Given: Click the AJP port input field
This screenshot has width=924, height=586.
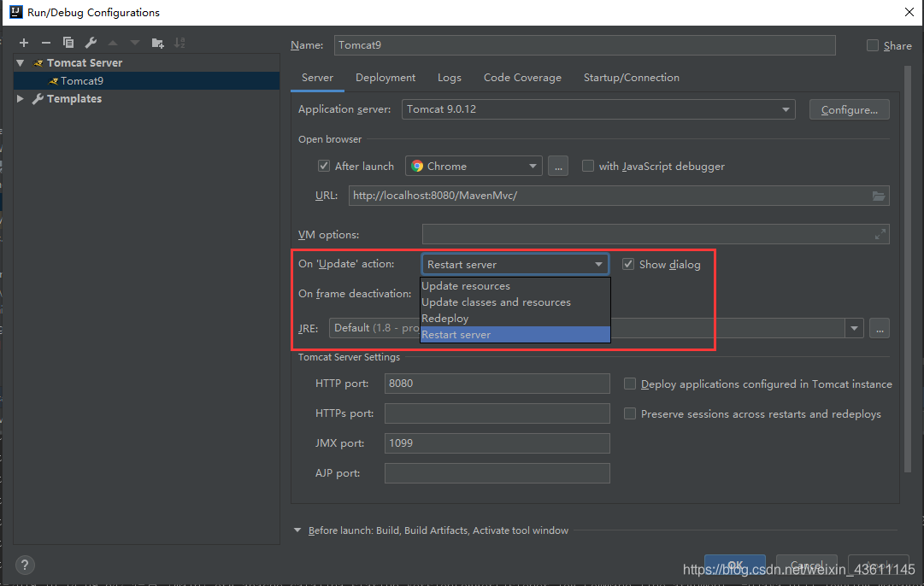Looking at the screenshot, I should coord(497,473).
